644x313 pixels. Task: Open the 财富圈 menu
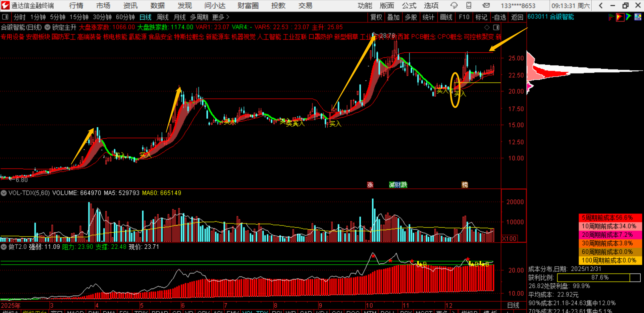[248, 5]
